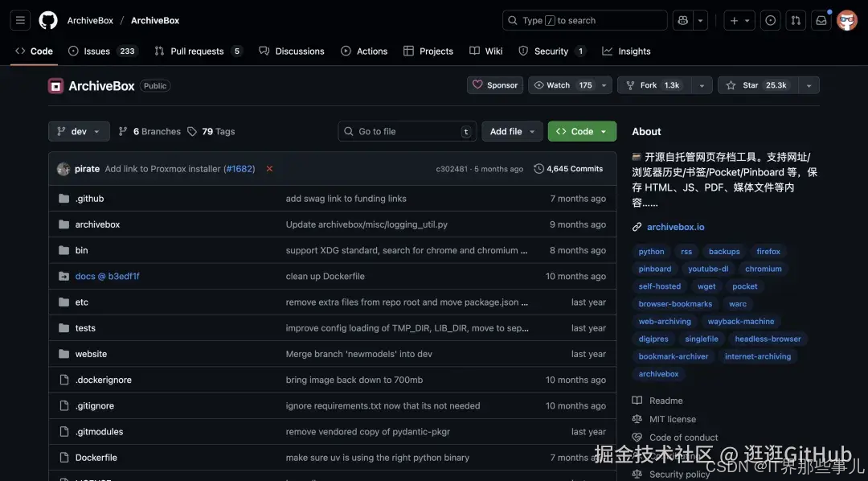Image resolution: width=868 pixels, height=481 pixels.
Task: Open the Actions tab
Action: [364, 51]
